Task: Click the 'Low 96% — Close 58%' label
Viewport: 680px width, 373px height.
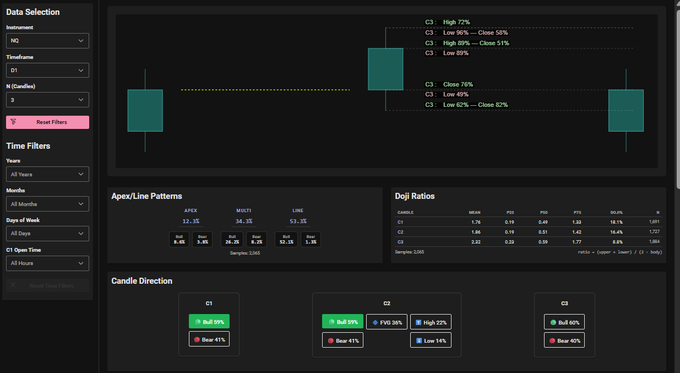Action: [x=475, y=33]
